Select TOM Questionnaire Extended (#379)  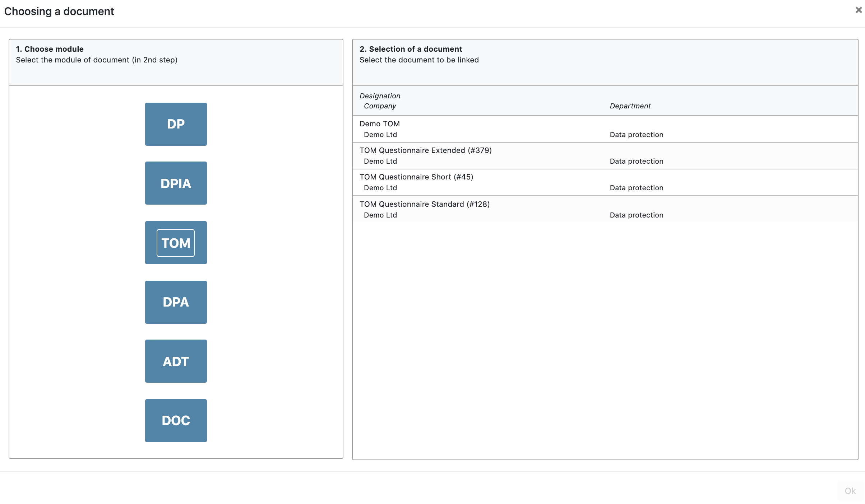click(605, 156)
